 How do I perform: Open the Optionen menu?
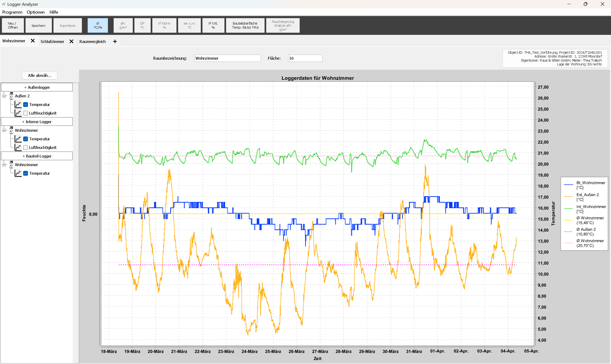[36, 12]
